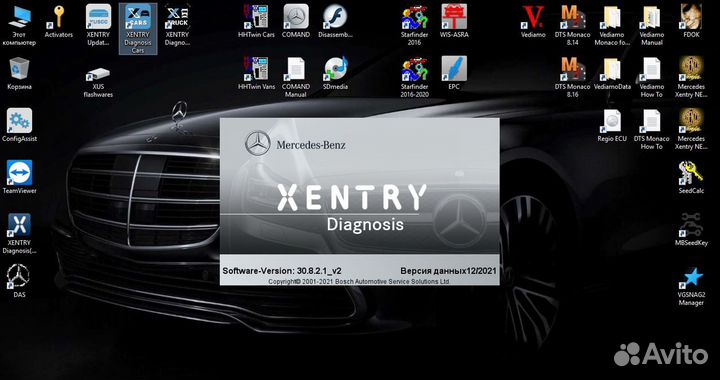Open COMAND Manual document
The height and width of the screenshot is (380, 720).
(x=296, y=78)
